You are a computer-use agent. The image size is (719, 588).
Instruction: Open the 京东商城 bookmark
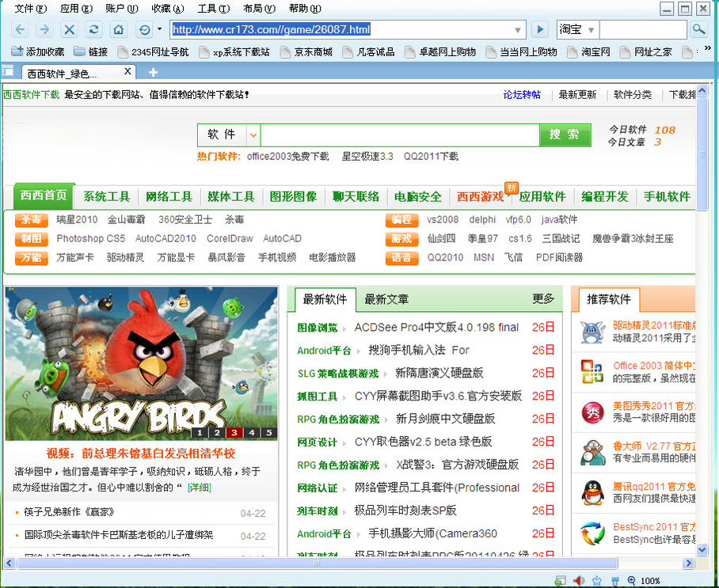[306, 51]
